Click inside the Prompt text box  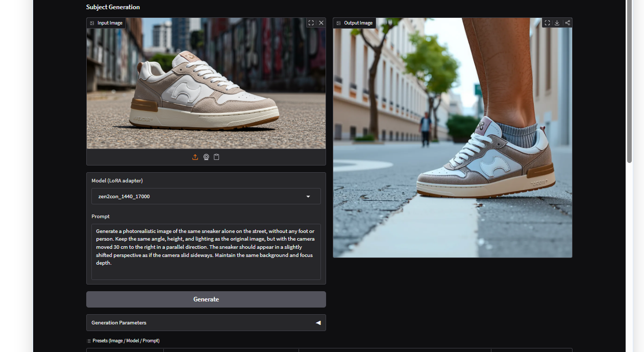pos(206,251)
